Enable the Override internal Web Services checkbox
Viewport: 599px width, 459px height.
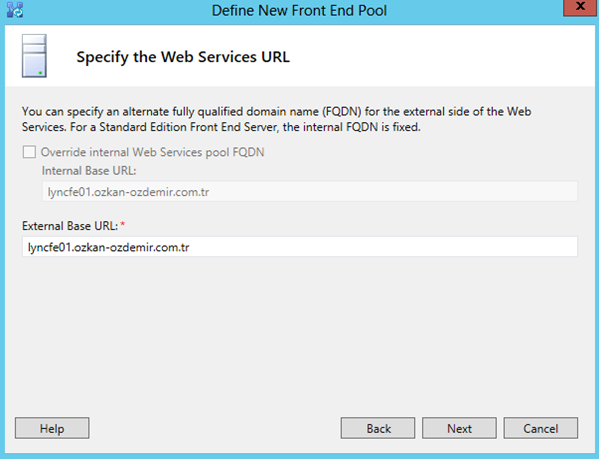29,152
